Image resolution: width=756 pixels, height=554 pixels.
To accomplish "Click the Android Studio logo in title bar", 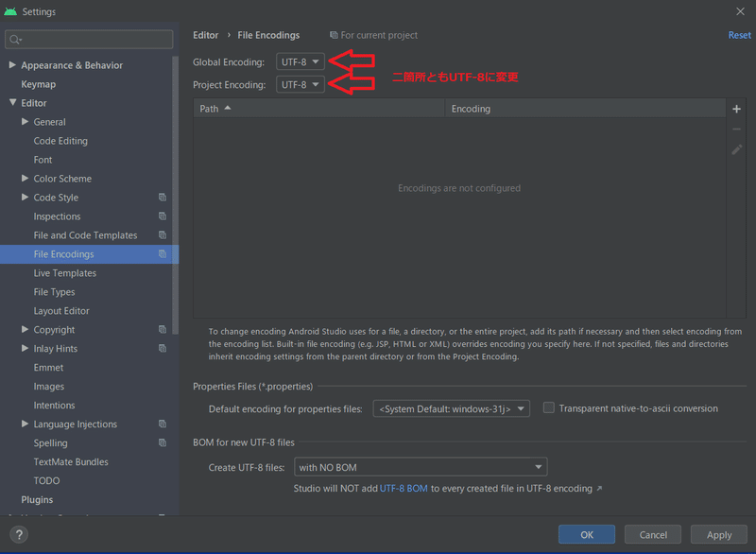I will coord(10,11).
